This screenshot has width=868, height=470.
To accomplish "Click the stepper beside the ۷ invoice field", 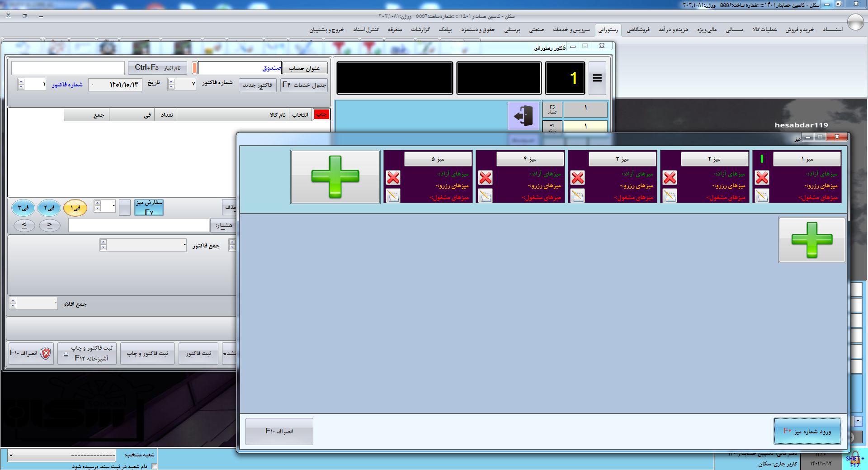I will click(171, 85).
